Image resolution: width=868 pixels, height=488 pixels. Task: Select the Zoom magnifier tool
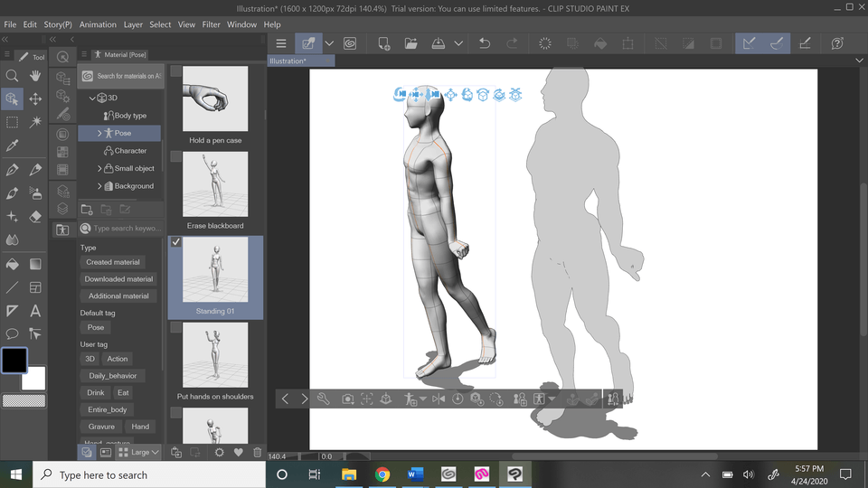(12, 76)
